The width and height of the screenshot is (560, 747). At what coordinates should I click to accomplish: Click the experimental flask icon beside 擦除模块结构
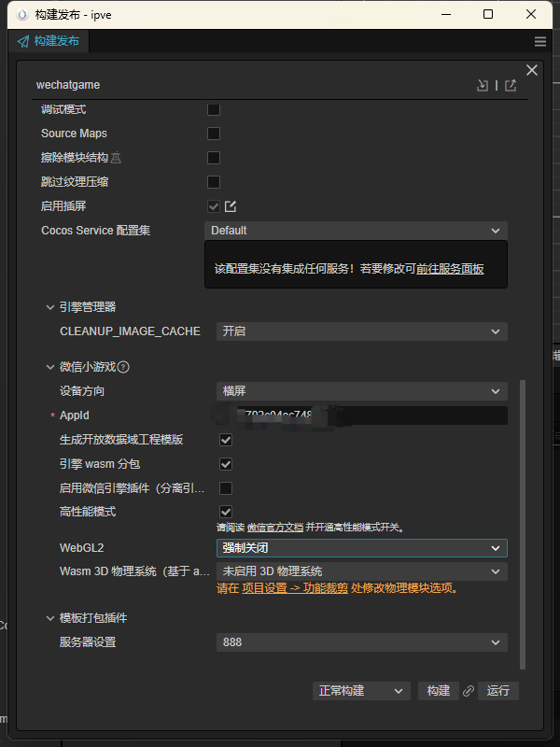pyautogui.click(x=116, y=158)
